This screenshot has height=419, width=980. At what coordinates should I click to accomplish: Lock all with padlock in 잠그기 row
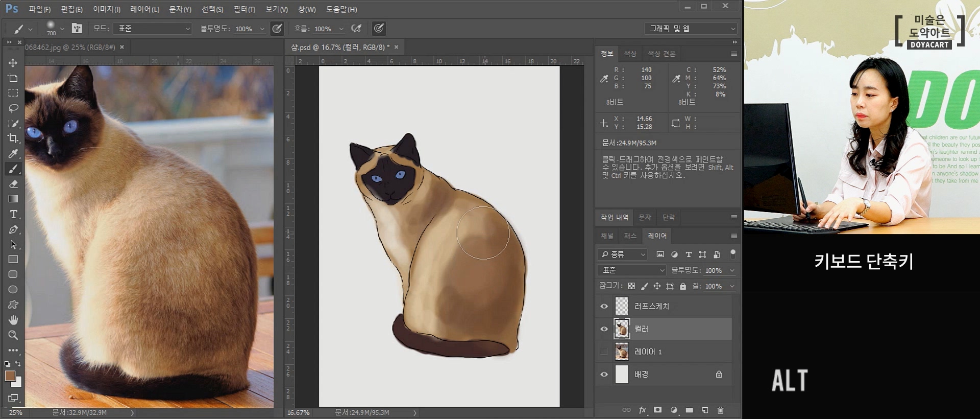click(x=683, y=286)
